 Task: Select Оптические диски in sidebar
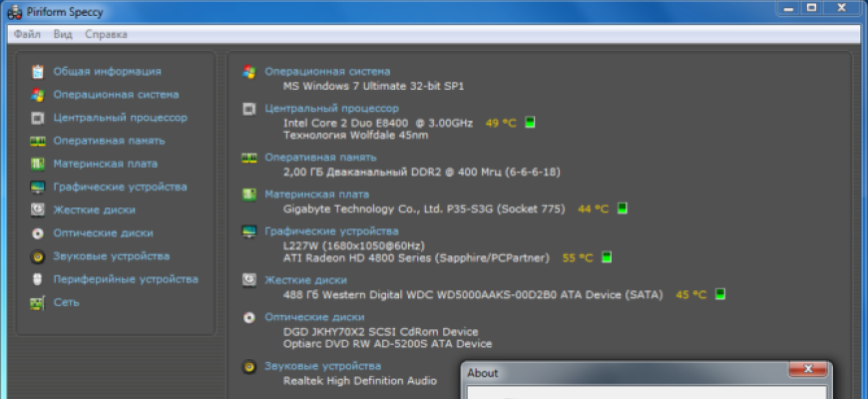click(103, 233)
